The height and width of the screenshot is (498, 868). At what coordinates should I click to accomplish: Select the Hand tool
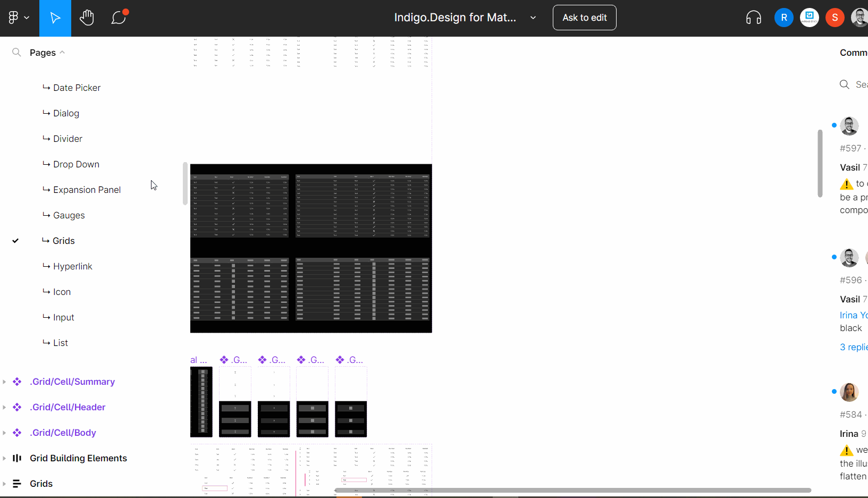(x=87, y=18)
